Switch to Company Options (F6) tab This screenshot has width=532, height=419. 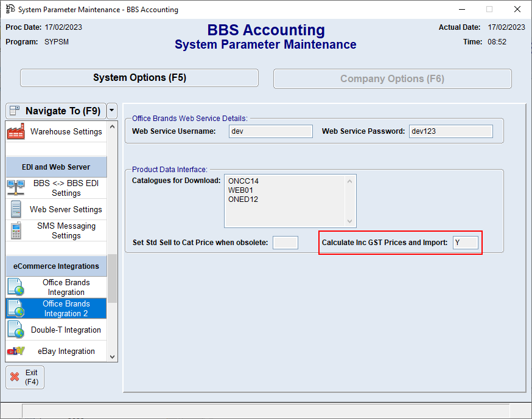tap(392, 78)
